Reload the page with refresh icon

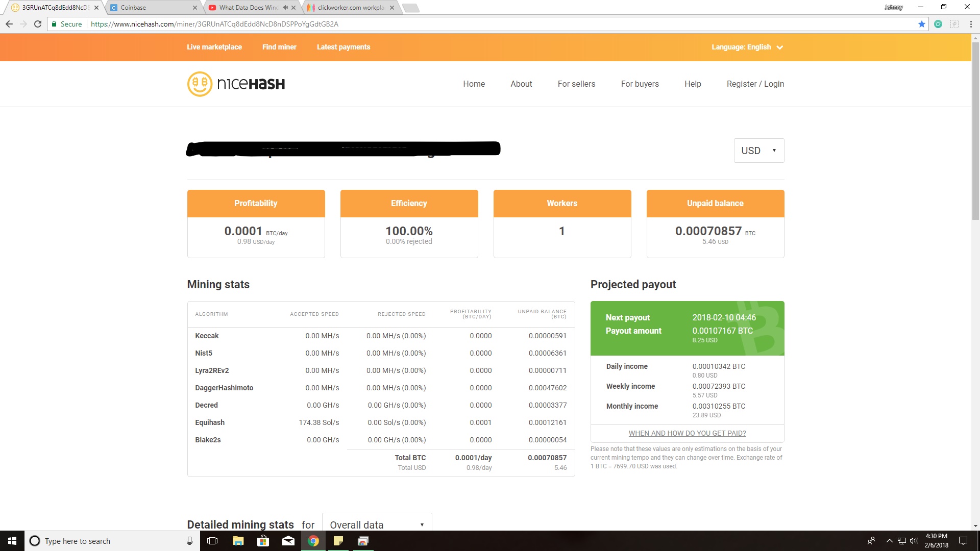coord(38,24)
